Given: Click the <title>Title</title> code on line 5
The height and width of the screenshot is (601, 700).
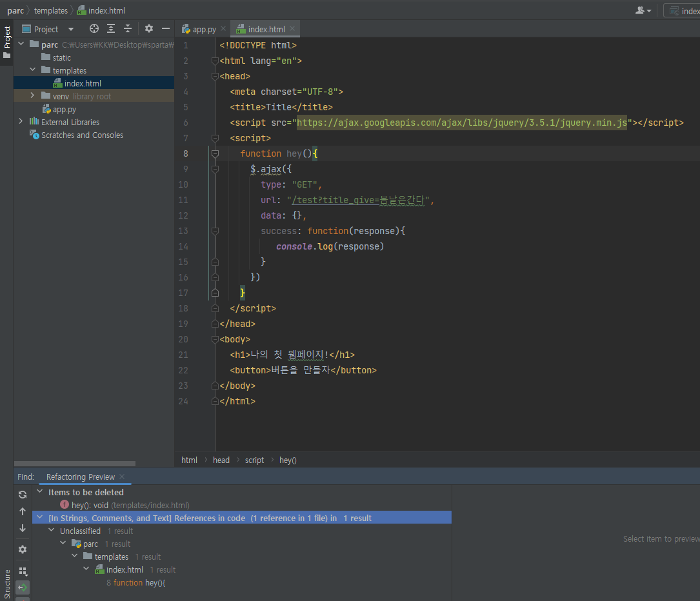Looking at the screenshot, I should [281, 107].
